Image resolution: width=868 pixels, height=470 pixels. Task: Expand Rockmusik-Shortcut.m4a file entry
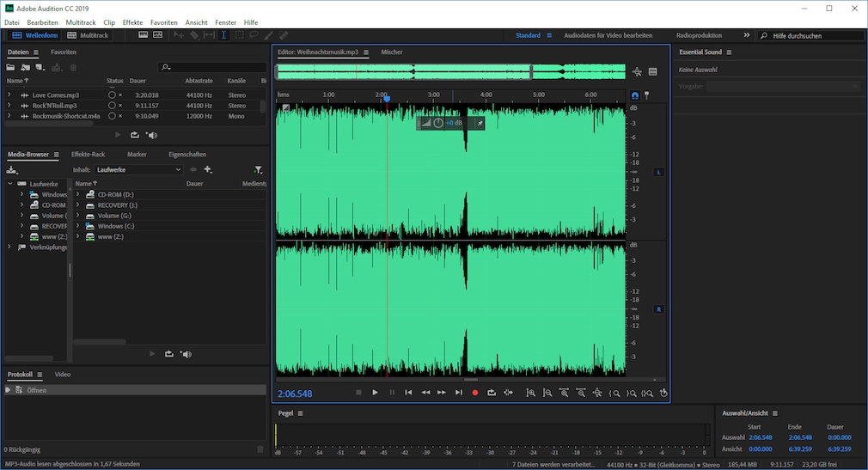9,116
